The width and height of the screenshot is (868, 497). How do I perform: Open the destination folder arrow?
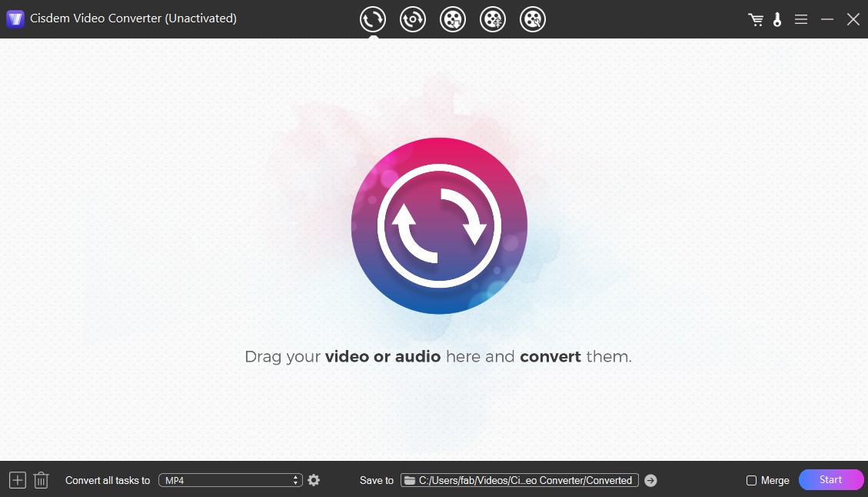tap(650, 480)
